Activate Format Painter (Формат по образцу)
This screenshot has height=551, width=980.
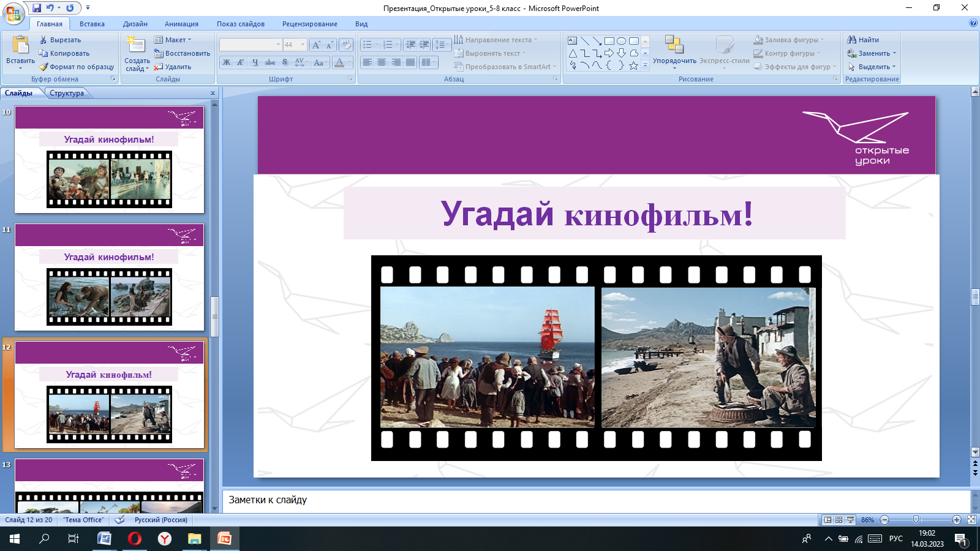77,67
